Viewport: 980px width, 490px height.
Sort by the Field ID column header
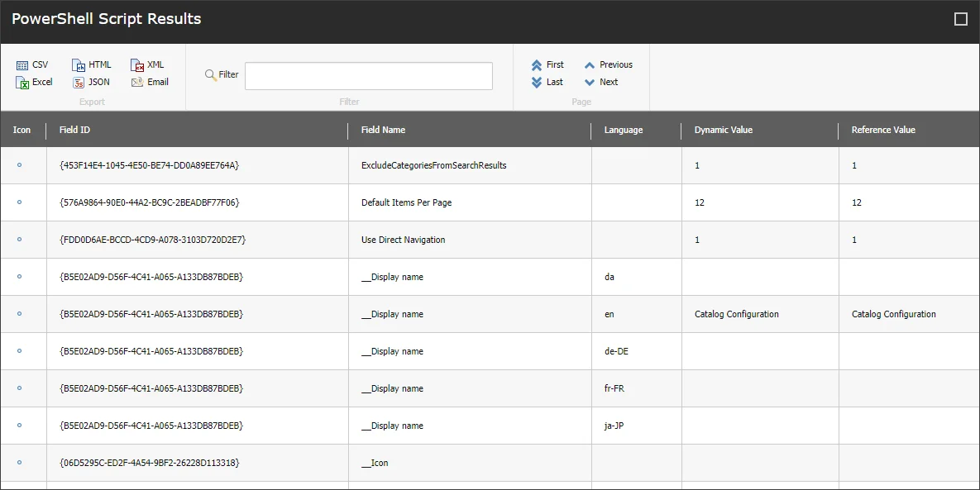74,130
